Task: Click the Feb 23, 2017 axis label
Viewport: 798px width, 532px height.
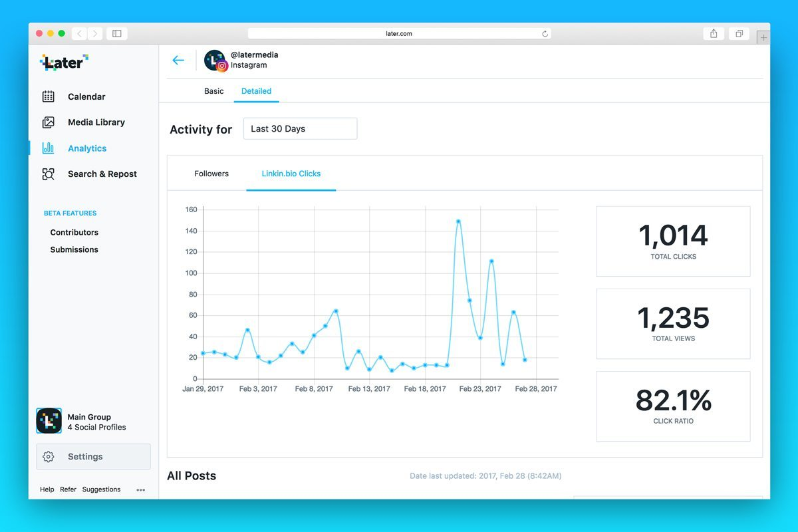Action: pyautogui.click(x=480, y=389)
